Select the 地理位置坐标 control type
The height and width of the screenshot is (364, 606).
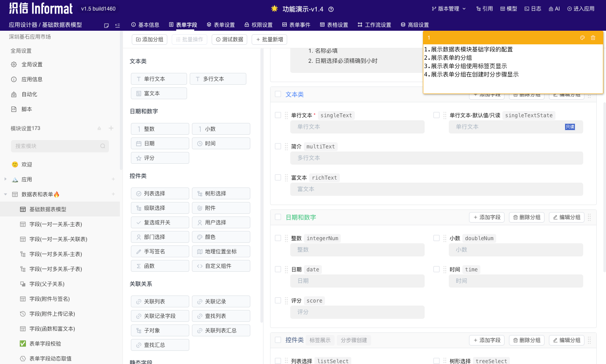[x=221, y=251]
